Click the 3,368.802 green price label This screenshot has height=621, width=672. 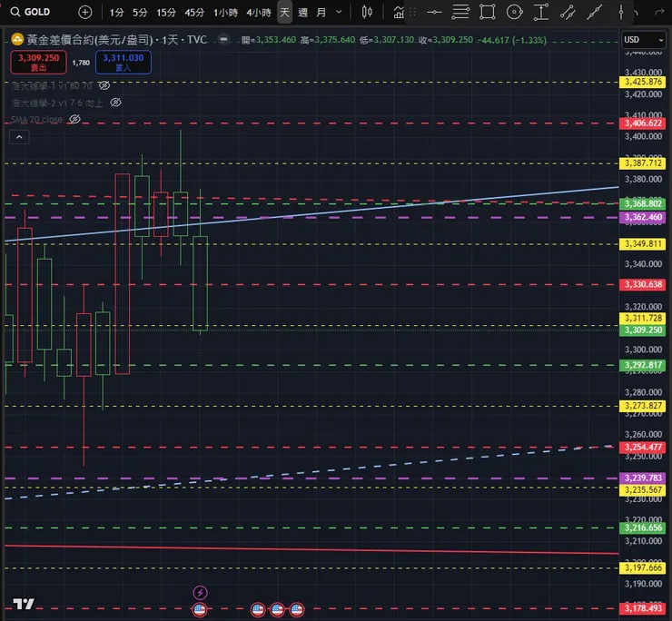[x=643, y=203]
